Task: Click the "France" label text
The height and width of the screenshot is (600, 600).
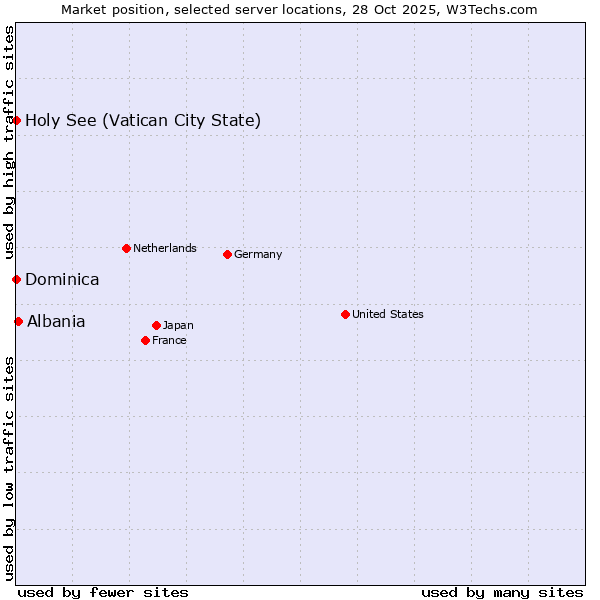Action: (x=169, y=341)
